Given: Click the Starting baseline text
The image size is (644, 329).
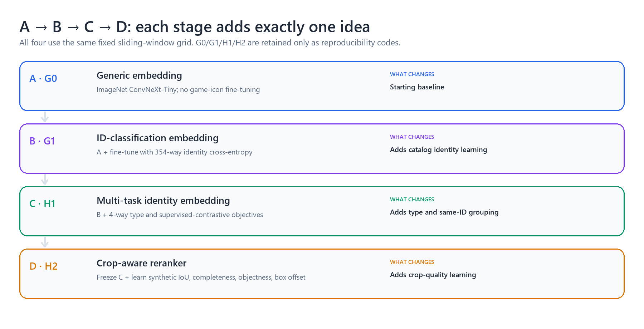Looking at the screenshot, I should (x=417, y=87).
